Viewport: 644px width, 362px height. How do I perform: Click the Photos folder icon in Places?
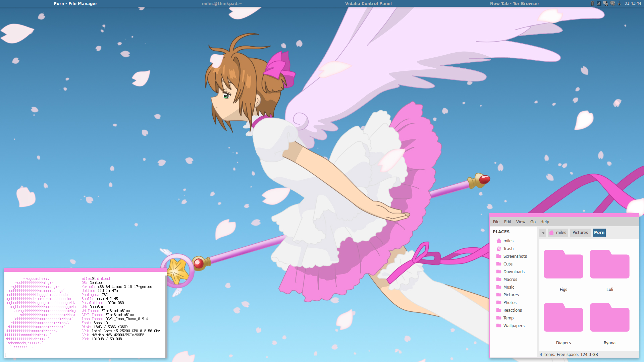click(499, 303)
